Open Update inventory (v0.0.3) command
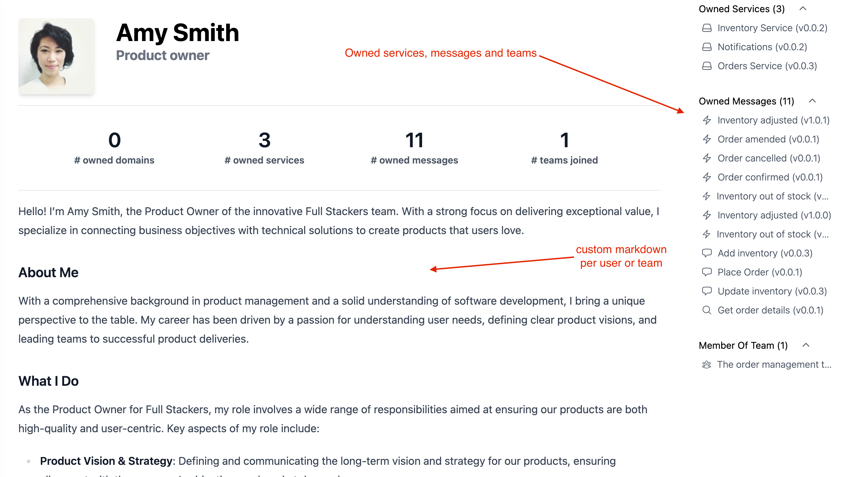The width and height of the screenshot is (868, 477). pos(772,291)
